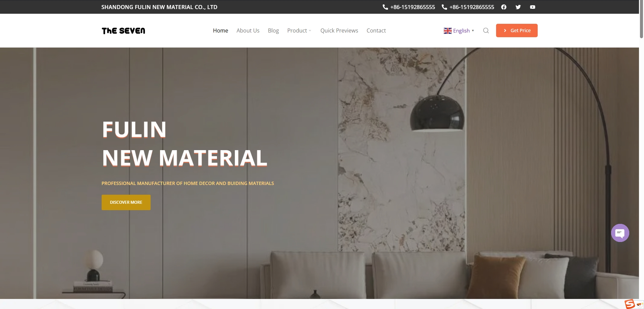
Task: Open the Facebook page icon
Action: point(503,7)
